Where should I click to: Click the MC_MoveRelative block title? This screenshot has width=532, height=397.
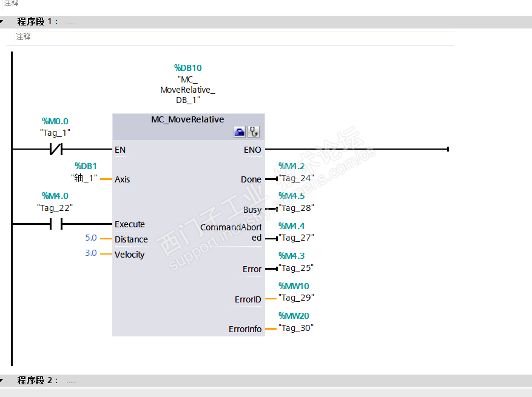[187, 119]
